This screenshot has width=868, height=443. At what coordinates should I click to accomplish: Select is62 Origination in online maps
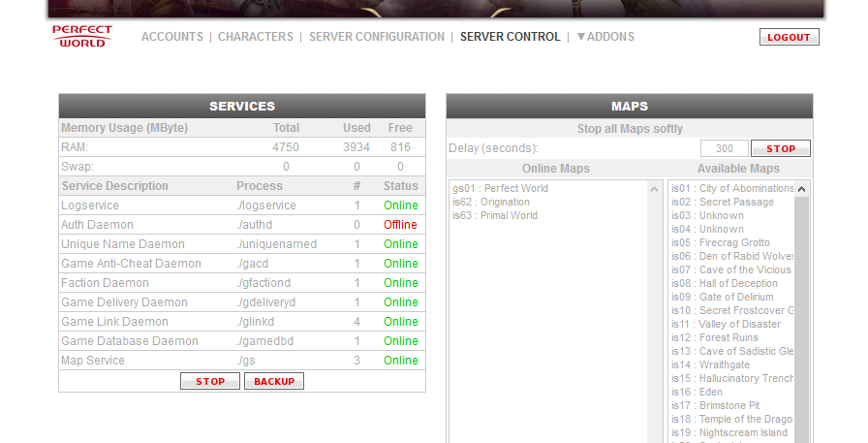click(491, 202)
